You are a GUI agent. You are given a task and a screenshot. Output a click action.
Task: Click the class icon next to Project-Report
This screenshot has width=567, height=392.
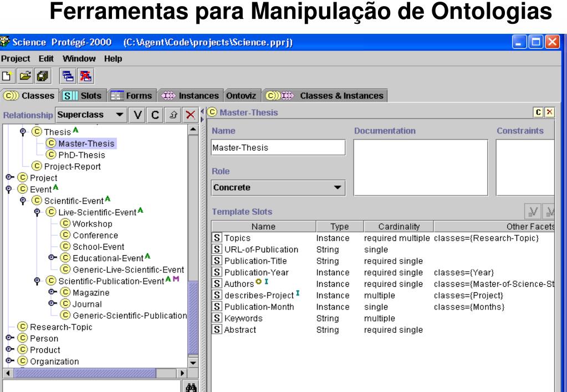pyautogui.click(x=37, y=166)
